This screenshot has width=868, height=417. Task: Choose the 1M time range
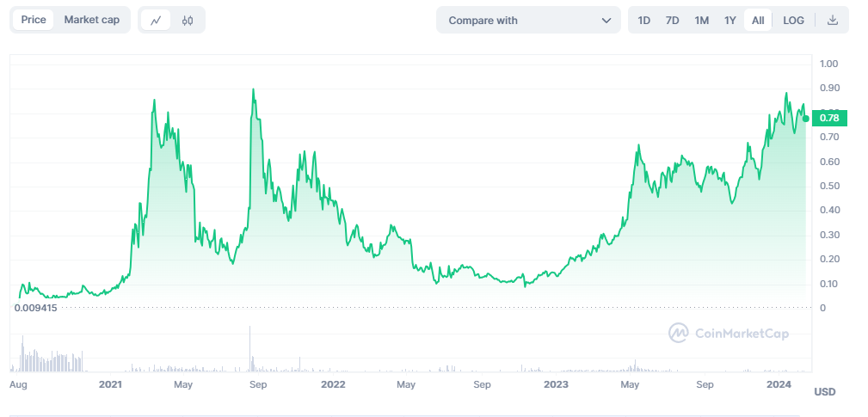pyautogui.click(x=702, y=20)
